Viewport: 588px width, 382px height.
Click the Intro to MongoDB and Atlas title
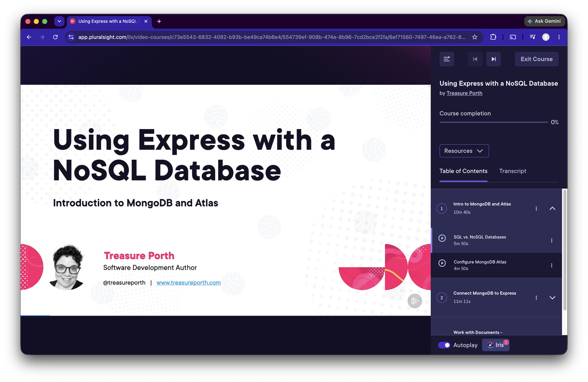click(482, 204)
